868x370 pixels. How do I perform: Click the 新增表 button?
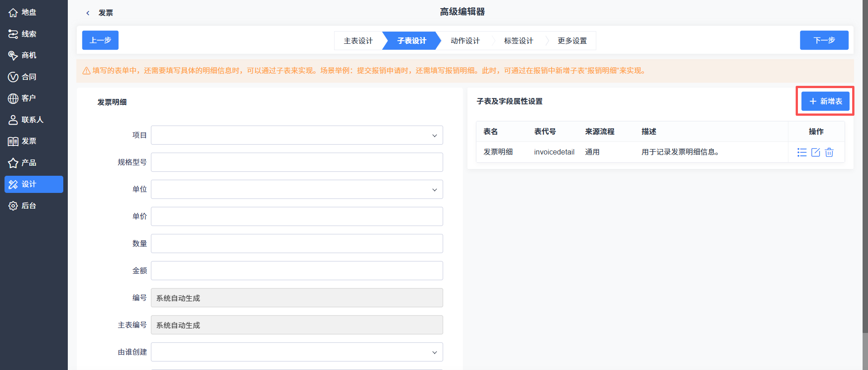pyautogui.click(x=826, y=101)
